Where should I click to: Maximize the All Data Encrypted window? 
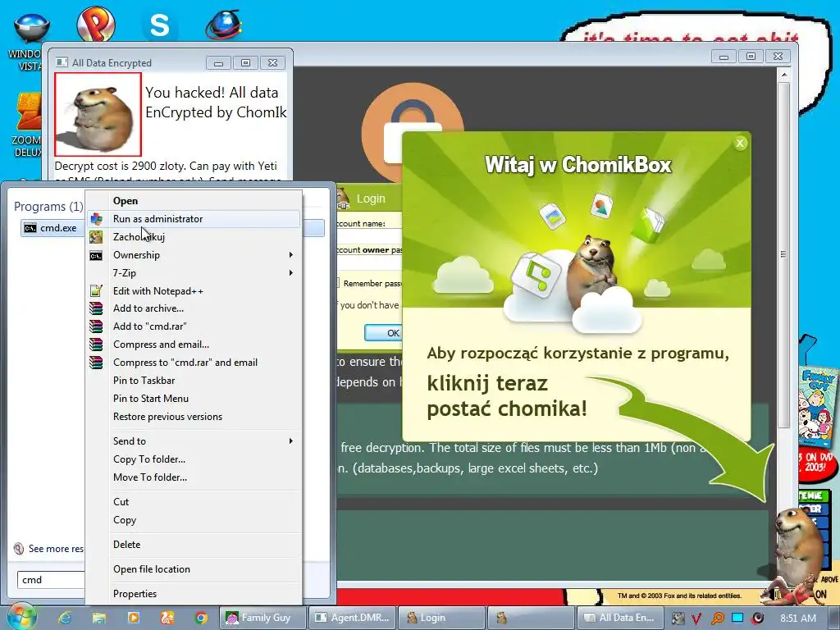click(245, 62)
